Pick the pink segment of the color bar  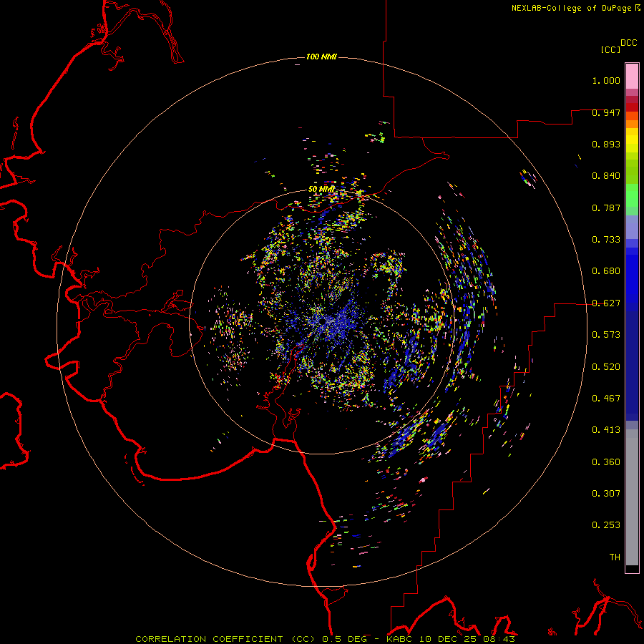coord(632,76)
